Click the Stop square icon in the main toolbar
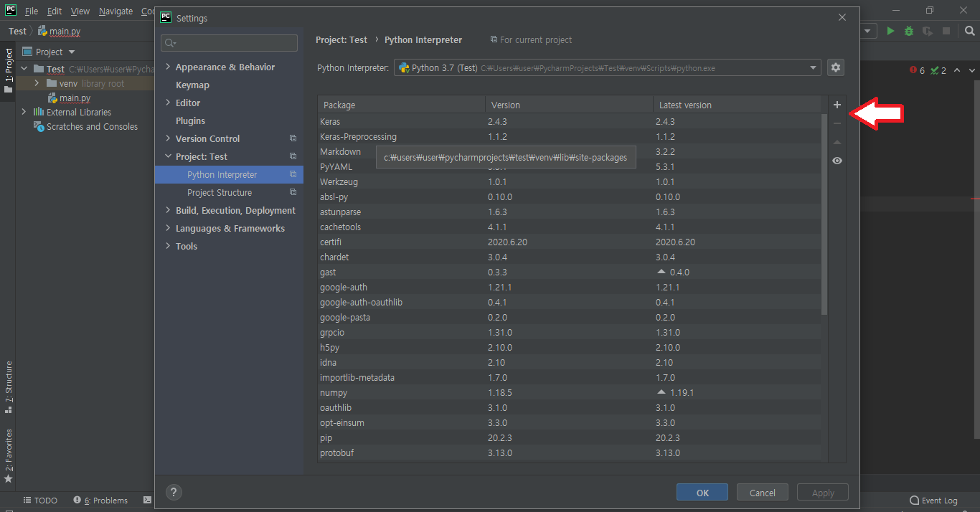Image resolution: width=980 pixels, height=512 pixels. [x=946, y=31]
